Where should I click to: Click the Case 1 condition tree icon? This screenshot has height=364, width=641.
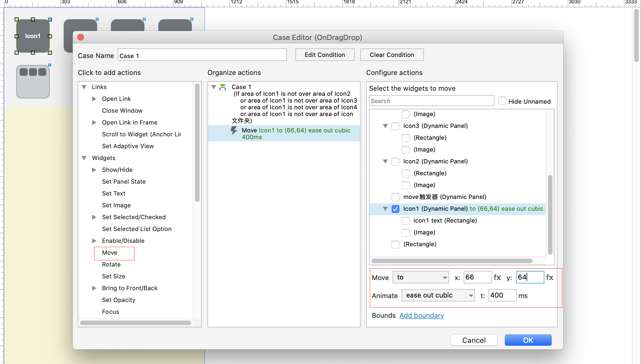coord(223,87)
